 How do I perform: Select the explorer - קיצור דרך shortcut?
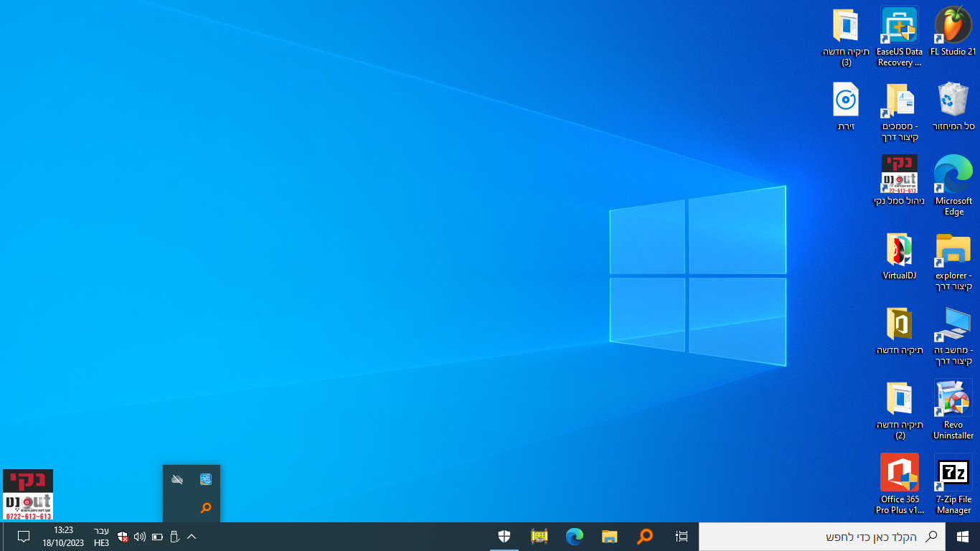point(953,261)
